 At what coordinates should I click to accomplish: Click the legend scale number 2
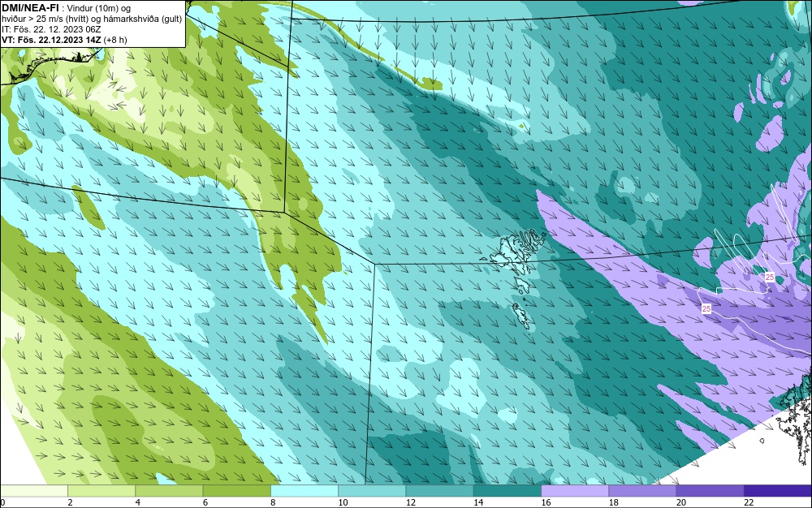70,502
